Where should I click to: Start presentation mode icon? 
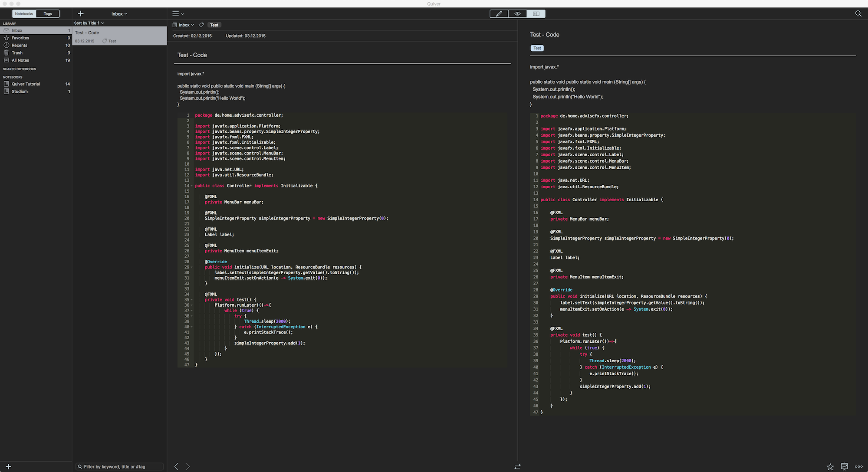(x=844, y=467)
